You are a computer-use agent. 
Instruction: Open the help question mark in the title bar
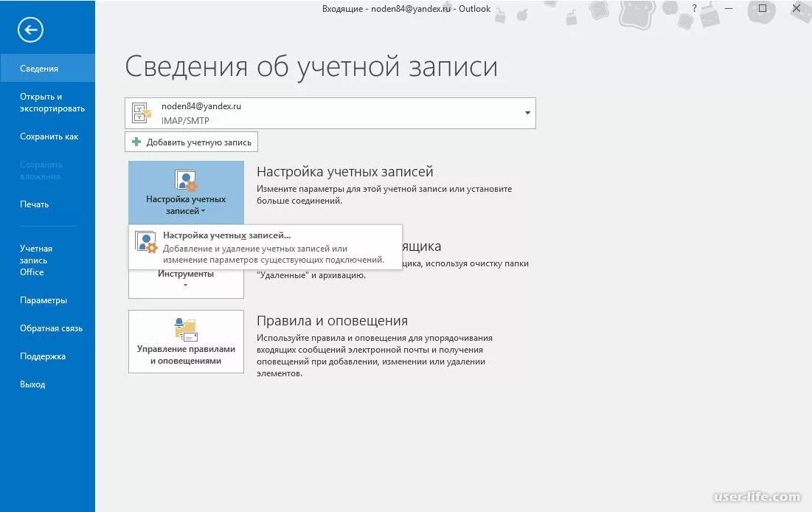click(x=695, y=8)
